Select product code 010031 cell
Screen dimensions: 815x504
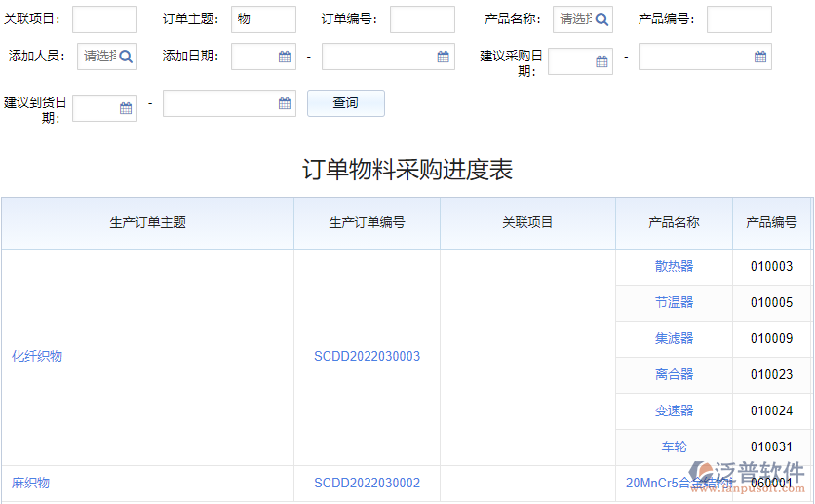pos(772,446)
